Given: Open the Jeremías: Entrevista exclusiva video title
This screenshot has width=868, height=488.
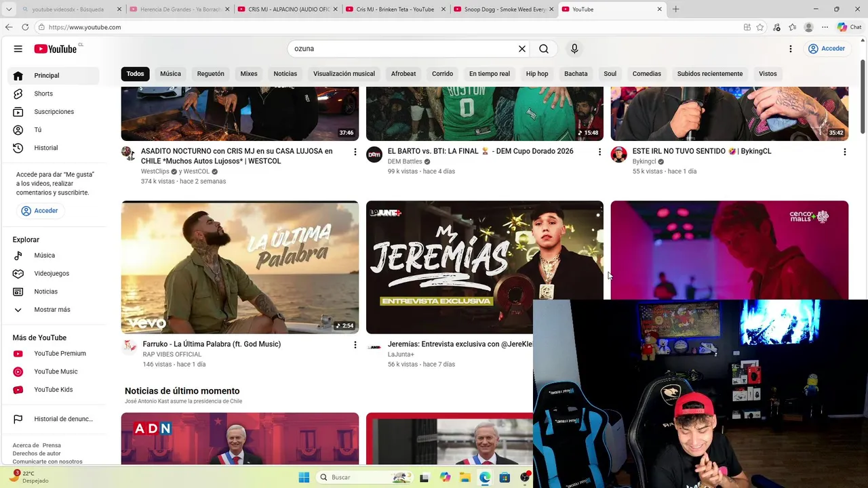Looking at the screenshot, I should 460,344.
